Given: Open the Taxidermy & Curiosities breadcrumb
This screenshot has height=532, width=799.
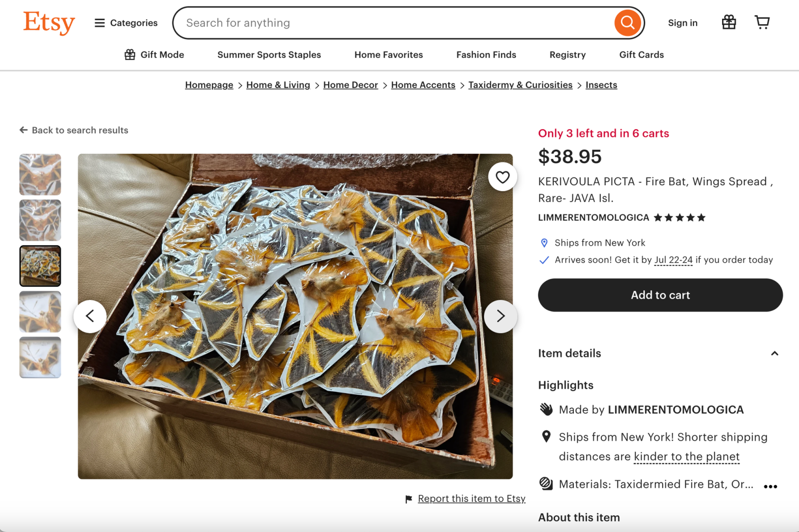Looking at the screenshot, I should 520,85.
